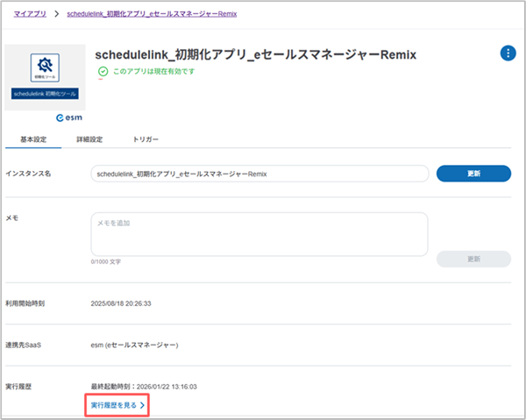Switch to the 詳細設定 tab
526x420 pixels.
coord(89,139)
